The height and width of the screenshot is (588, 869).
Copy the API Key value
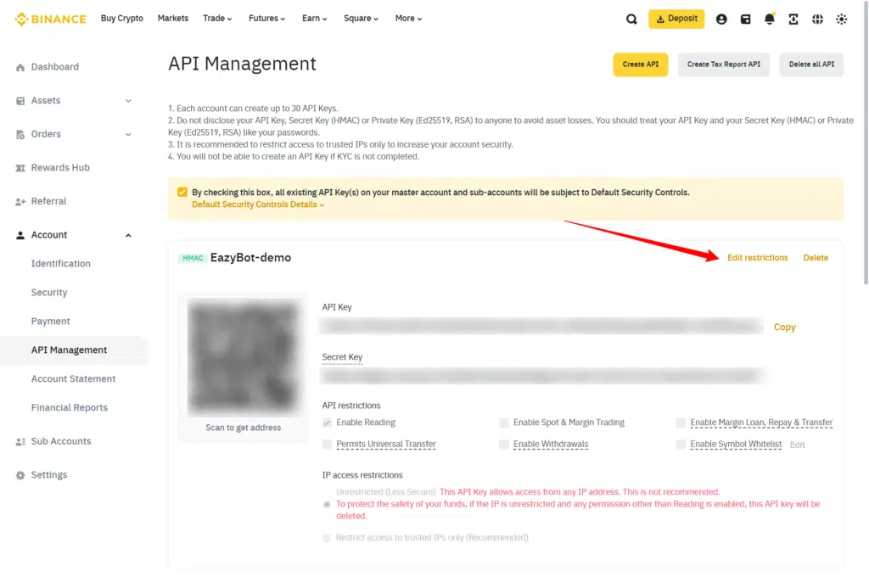784,327
